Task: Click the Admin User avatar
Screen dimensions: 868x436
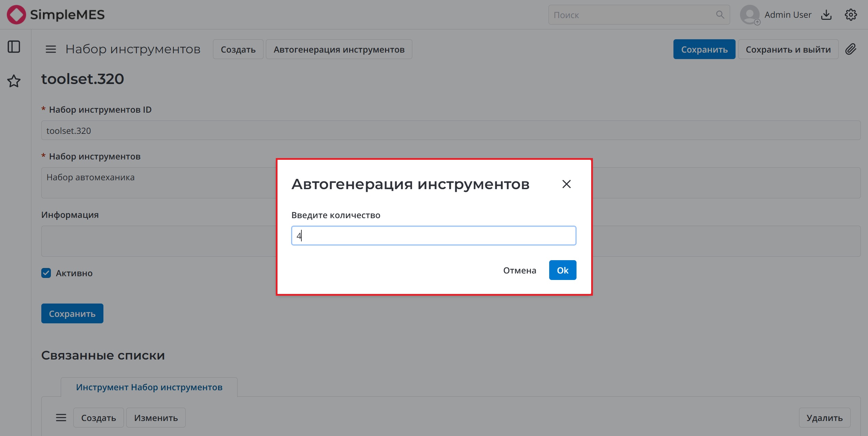Action: click(750, 14)
